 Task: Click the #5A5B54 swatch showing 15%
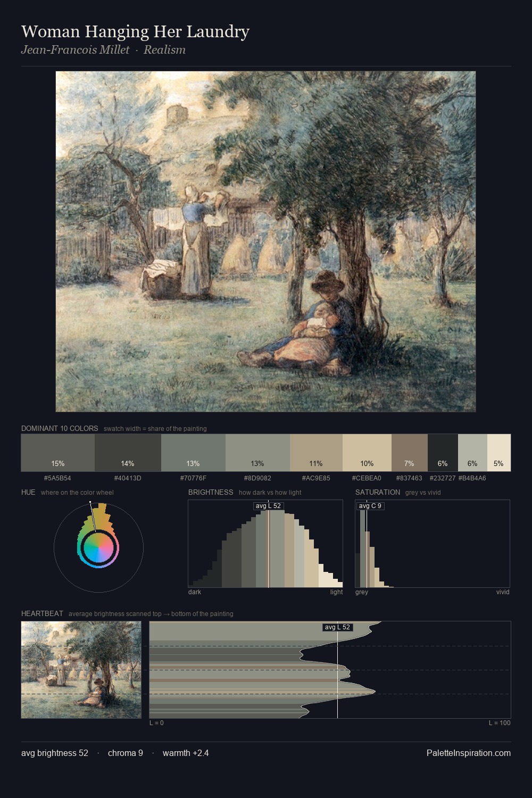click(x=58, y=453)
